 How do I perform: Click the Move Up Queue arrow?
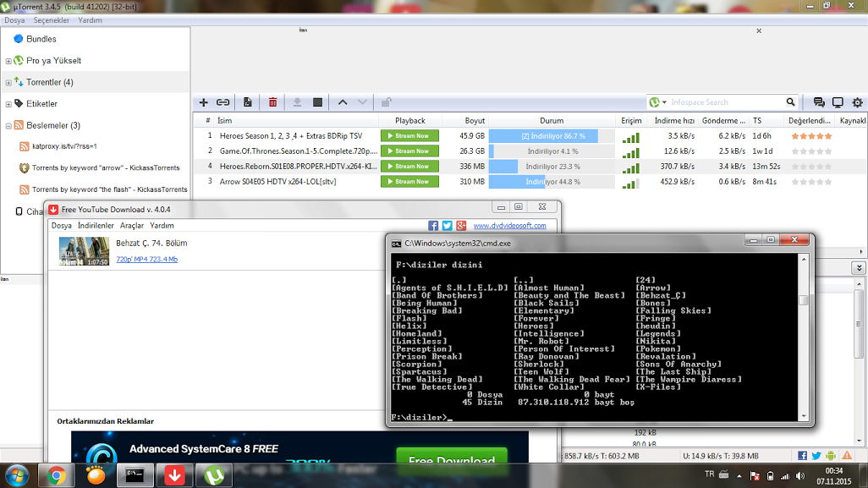coord(343,102)
